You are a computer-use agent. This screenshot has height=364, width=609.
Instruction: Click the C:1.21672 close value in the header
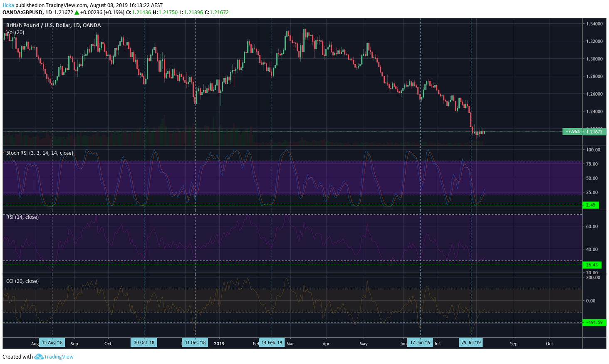point(217,12)
